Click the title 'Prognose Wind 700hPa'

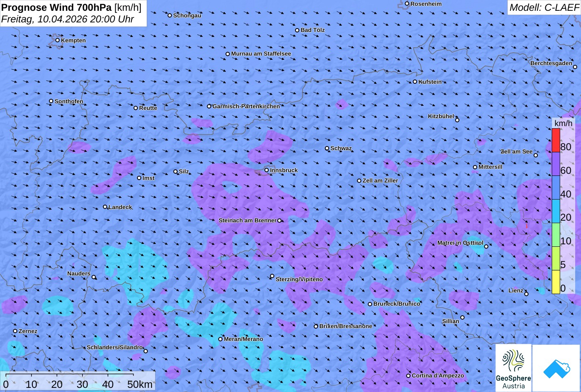(56, 7)
